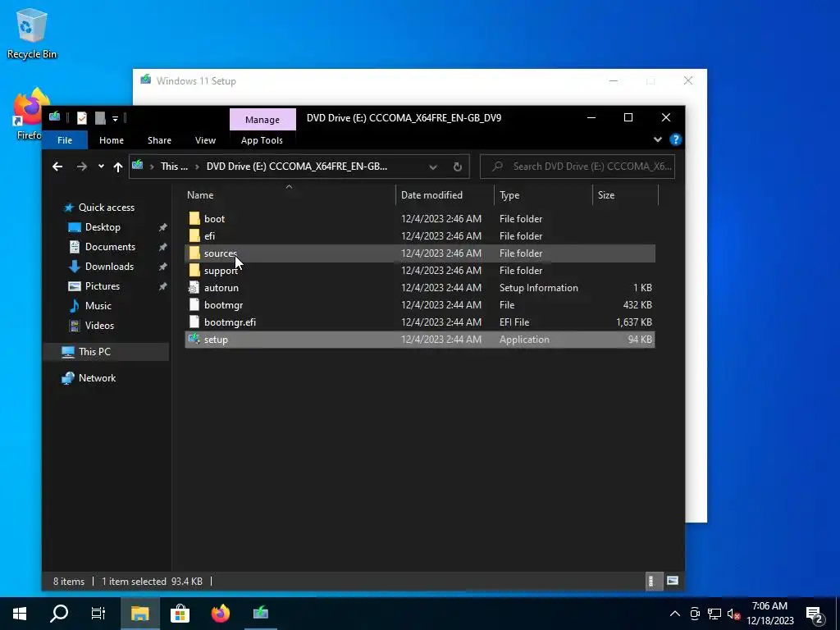840x630 pixels.
Task: Select This PC in navigation pane
Action: (x=94, y=352)
